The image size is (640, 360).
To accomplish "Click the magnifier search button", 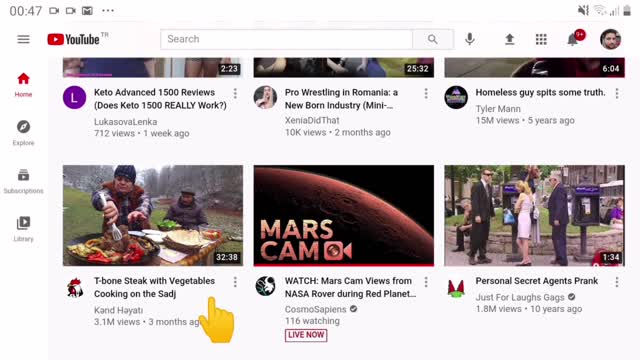I will 433,39.
